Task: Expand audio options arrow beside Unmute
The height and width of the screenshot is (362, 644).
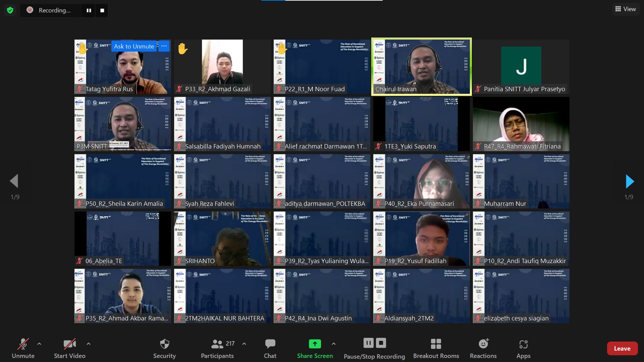Action: pyautogui.click(x=39, y=344)
